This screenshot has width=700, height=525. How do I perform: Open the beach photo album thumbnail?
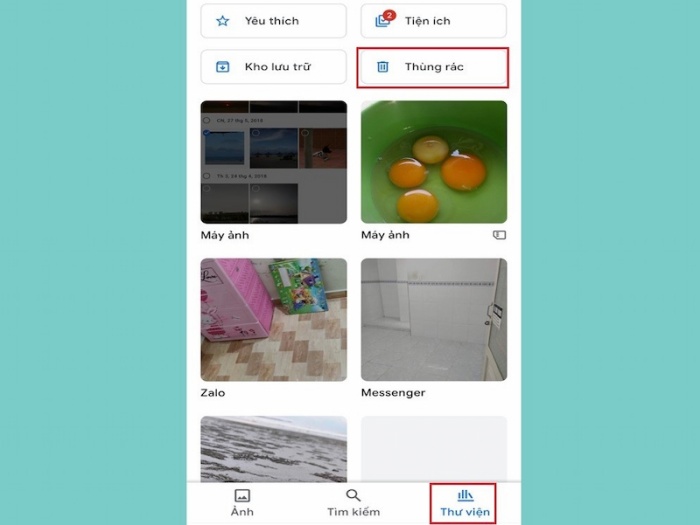tap(274, 449)
